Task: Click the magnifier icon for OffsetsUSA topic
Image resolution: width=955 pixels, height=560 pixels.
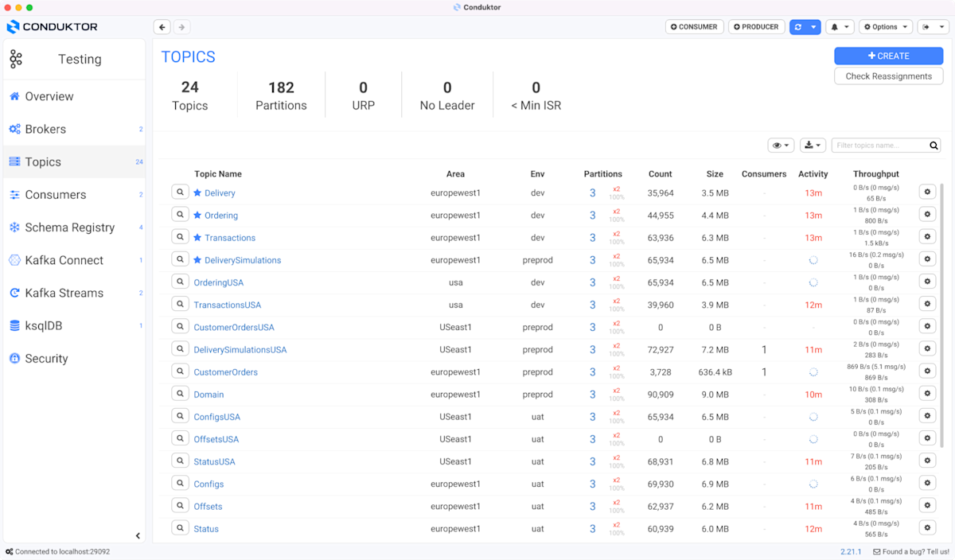Action: [180, 438]
